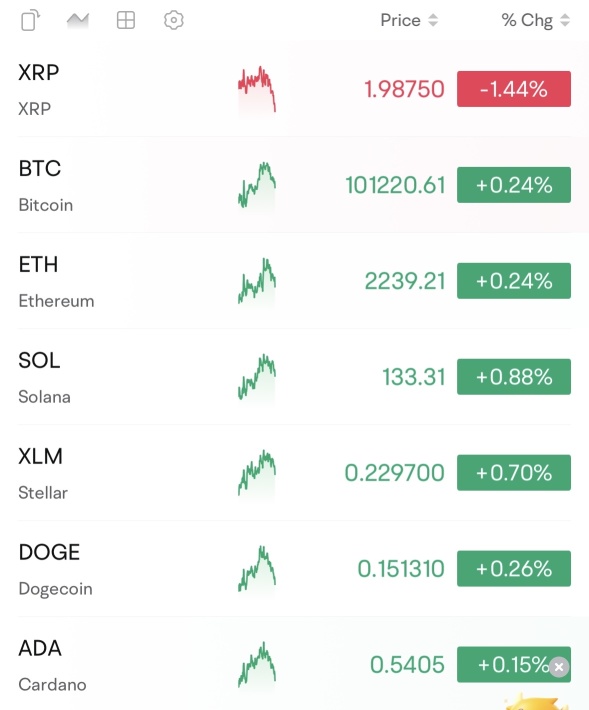The width and height of the screenshot is (589, 710).
Task: Open Stellar XLM listing
Action: click(x=294, y=473)
